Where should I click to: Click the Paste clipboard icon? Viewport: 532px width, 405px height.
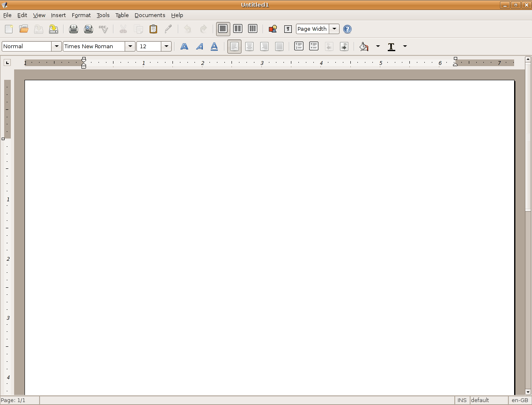click(153, 29)
